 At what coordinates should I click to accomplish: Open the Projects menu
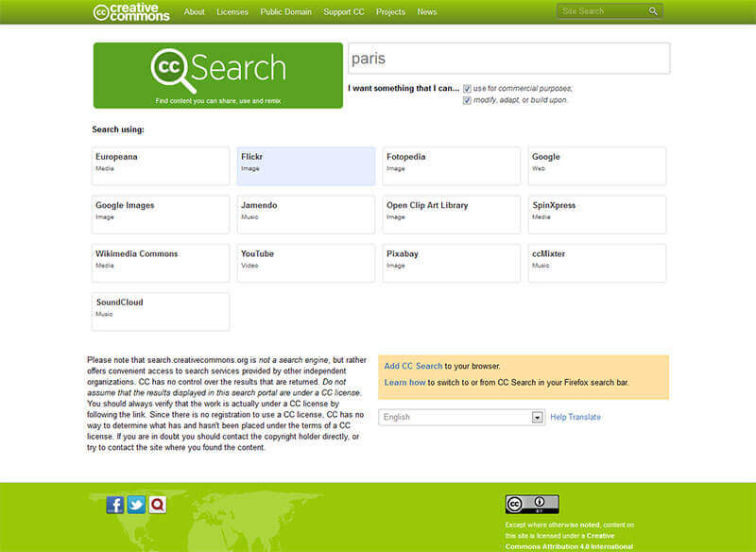[390, 11]
